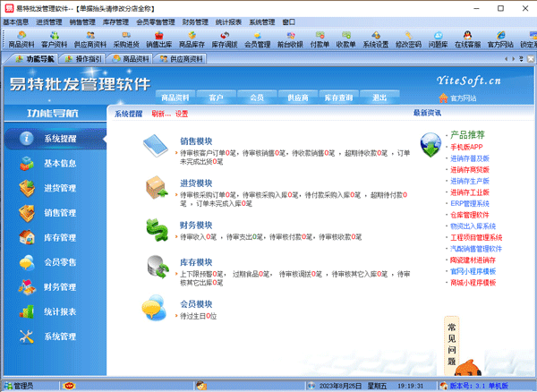The width and height of the screenshot is (537, 392).
Task: Select 财务管理 in the navigation sidebar
Action: coord(55,287)
